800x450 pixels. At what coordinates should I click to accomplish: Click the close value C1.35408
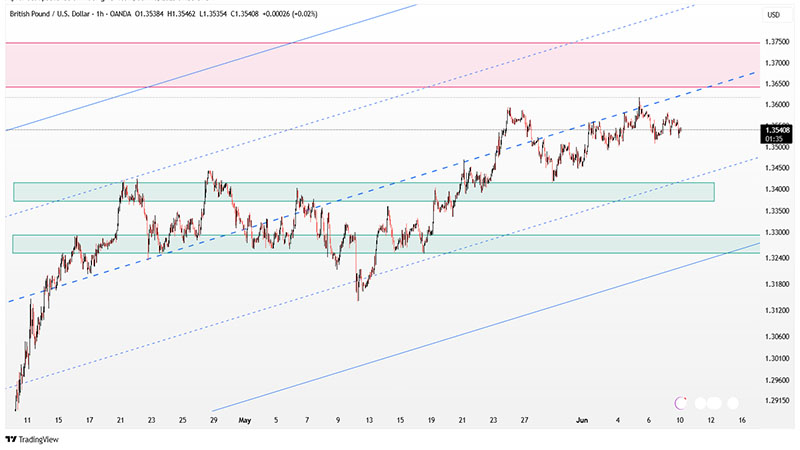click(x=245, y=14)
